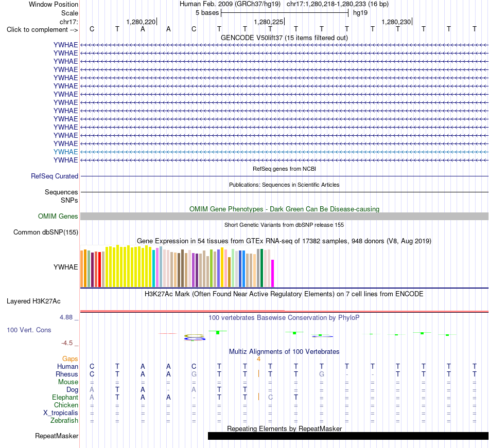The width and height of the screenshot is (489, 448).
Task: Open the H3K27Ac Mark ENCODE track title
Action: point(284,294)
